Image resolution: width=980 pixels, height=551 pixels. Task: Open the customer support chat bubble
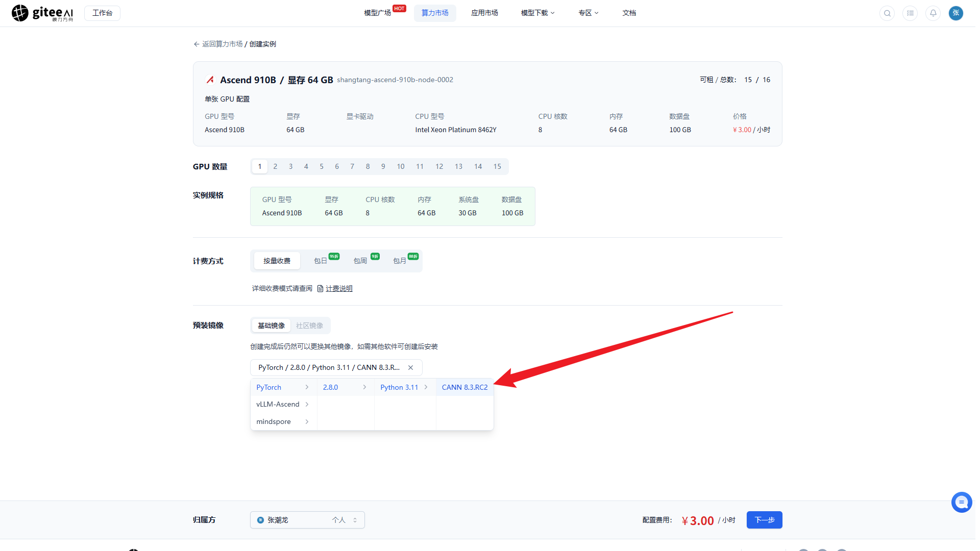pos(962,503)
